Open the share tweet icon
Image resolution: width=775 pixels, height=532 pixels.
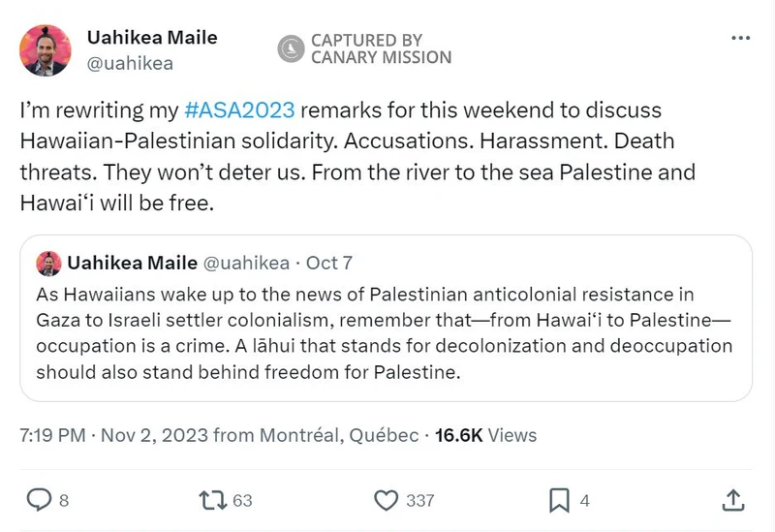pos(733,500)
